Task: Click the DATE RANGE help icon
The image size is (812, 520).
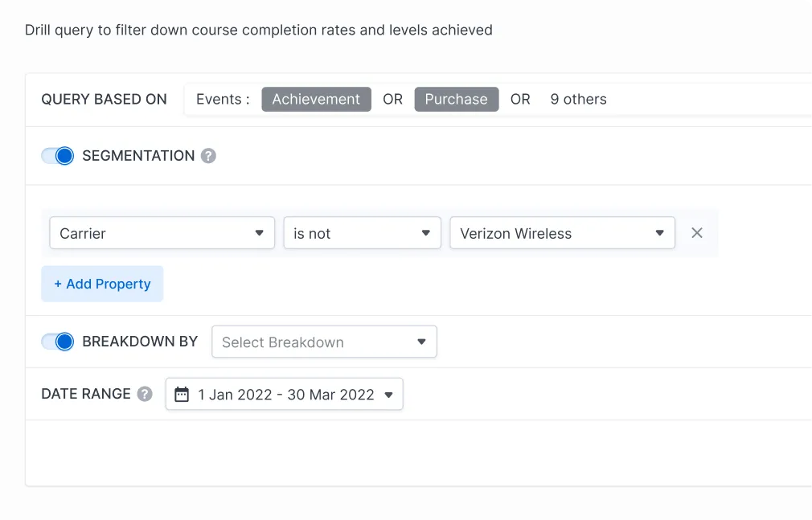Action: (x=144, y=394)
